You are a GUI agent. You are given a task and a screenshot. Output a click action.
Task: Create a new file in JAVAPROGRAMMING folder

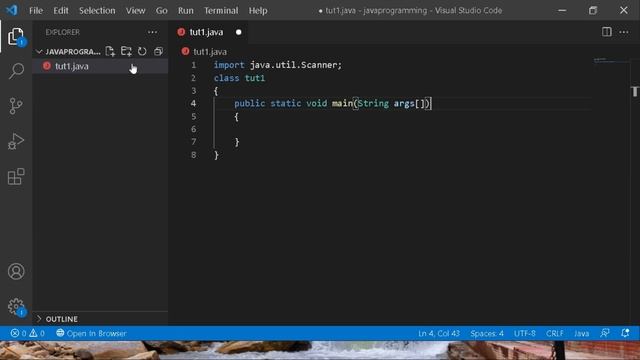pyautogui.click(x=110, y=51)
